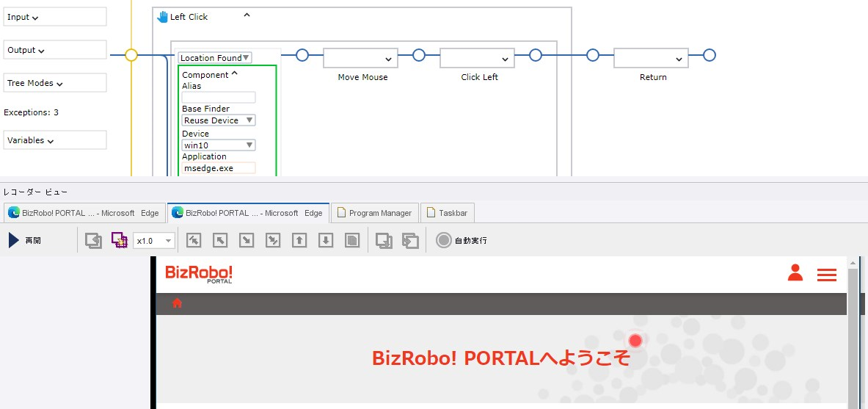This screenshot has height=409, width=868.
Task: Click the 再開 resume play button
Action: [x=25, y=241]
